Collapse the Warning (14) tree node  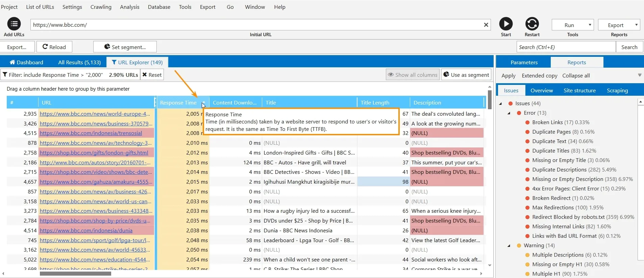coord(509,246)
